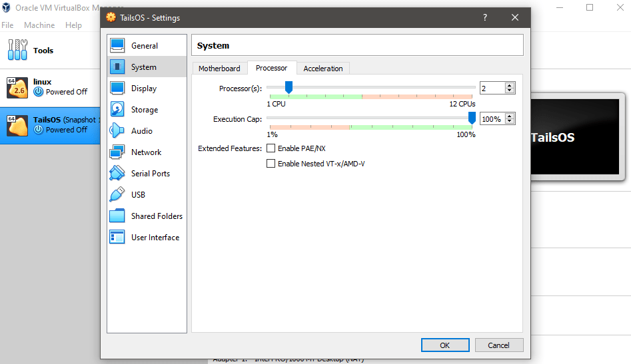631x364 pixels.
Task: Click the help question mark button
Action: click(485, 17)
